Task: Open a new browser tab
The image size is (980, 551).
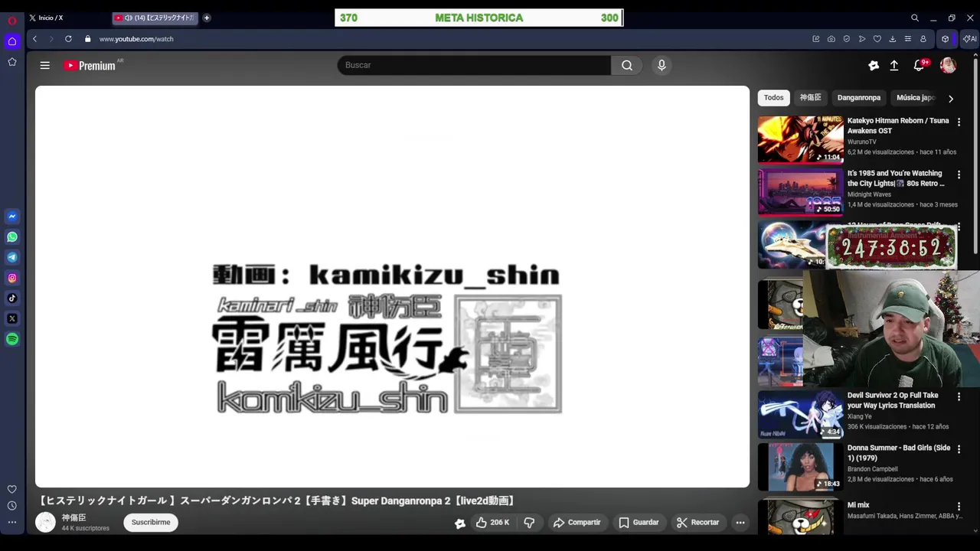Action: click(207, 18)
